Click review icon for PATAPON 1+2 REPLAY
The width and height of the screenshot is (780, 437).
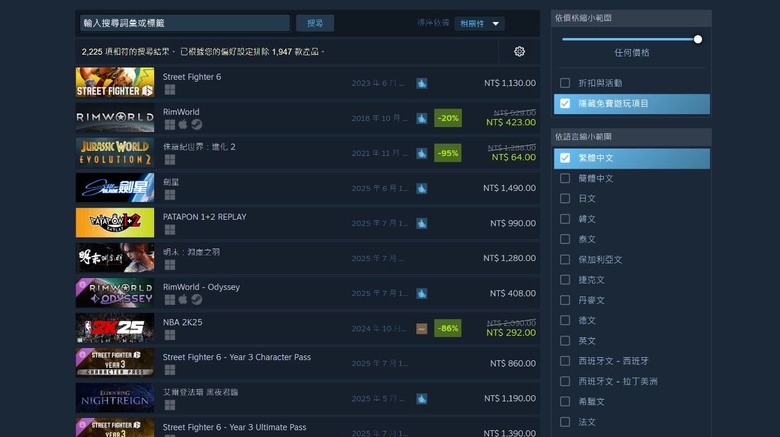click(421, 223)
